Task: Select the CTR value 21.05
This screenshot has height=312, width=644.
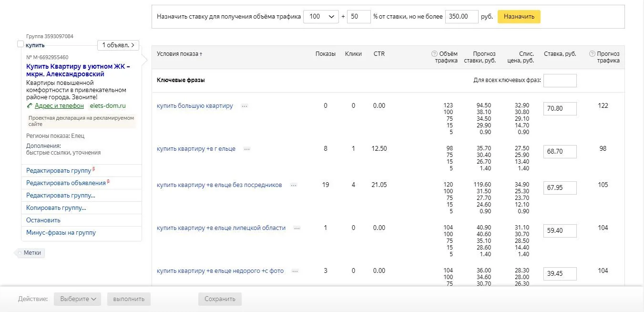Action: click(x=379, y=185)
